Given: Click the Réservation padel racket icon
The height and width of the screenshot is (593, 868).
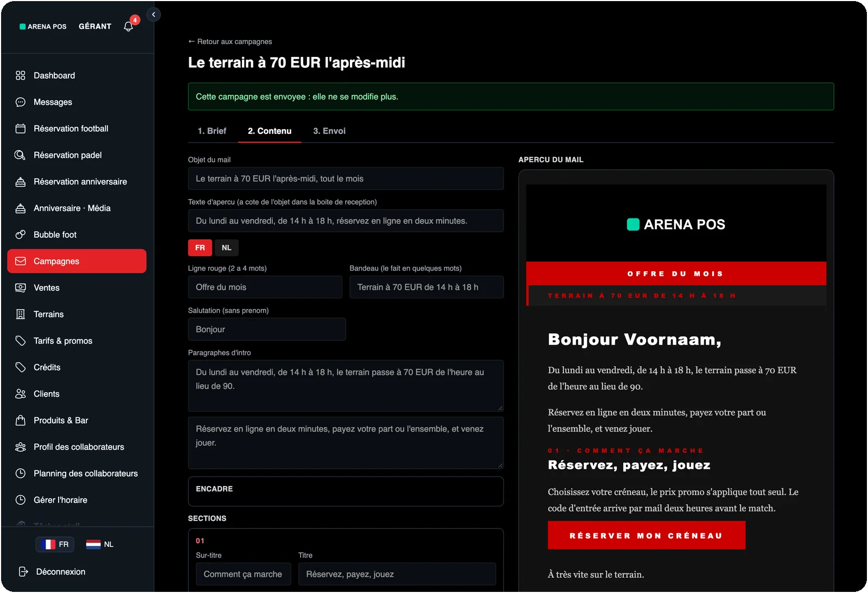Looking at the screenshot, I should click(21, 155).
